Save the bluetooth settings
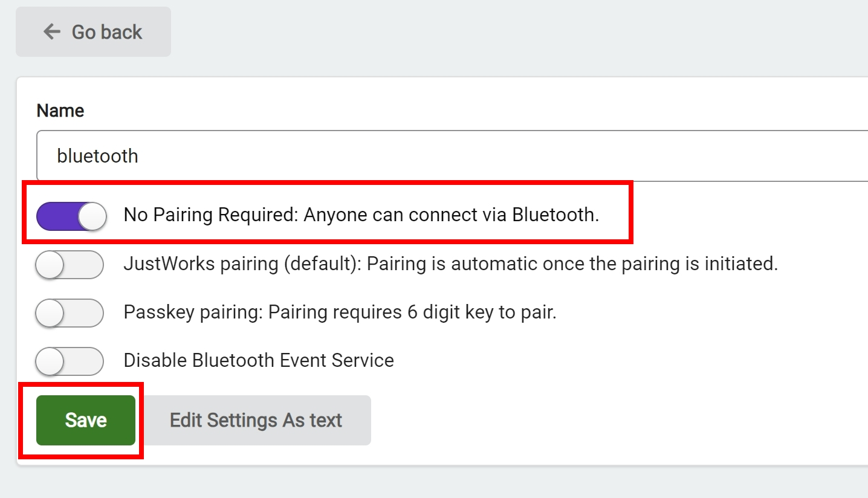Viewport: 868px width, 498px height. 86,420
